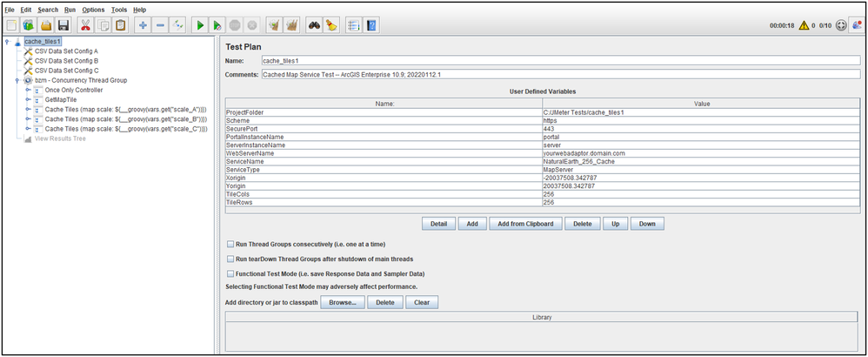Click the Add variable button
The height and width of the screenshot is (357, 868).
click(x=472, y=224)
